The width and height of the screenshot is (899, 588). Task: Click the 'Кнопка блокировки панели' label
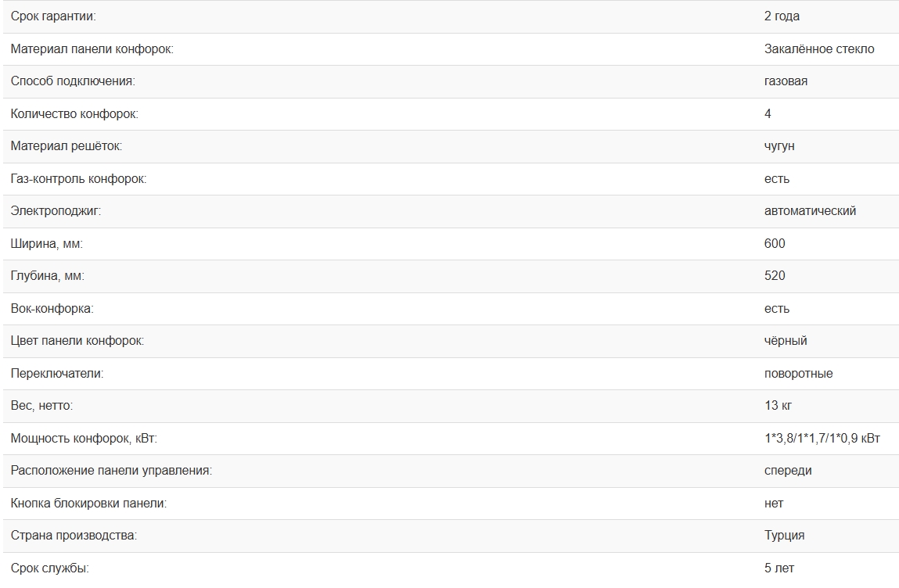click(x=88, y=504)
